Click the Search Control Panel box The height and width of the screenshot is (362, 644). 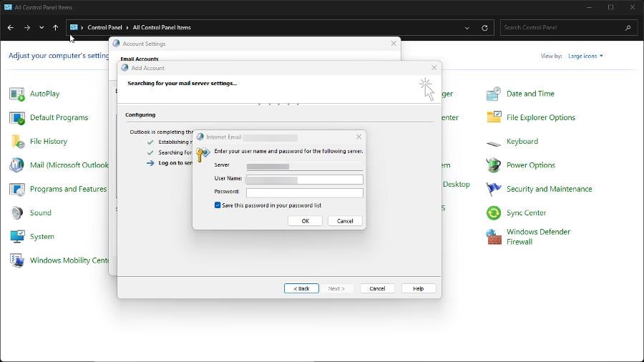pos(568,28)
